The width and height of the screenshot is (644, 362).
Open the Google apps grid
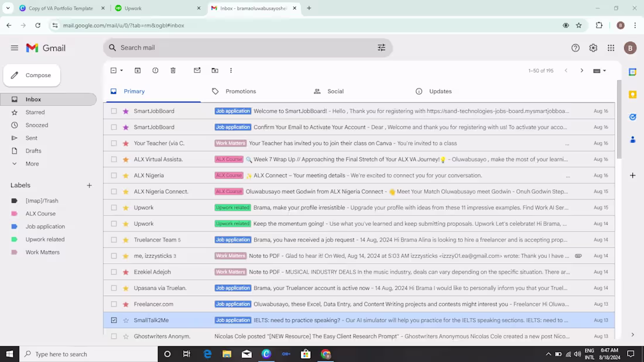[611, 48]
